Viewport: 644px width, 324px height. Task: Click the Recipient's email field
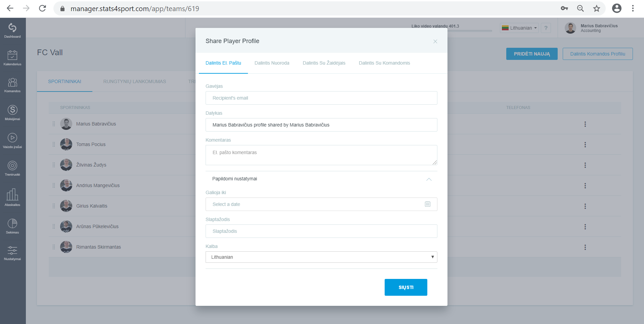pyautogui.click(x=321, y=98)
